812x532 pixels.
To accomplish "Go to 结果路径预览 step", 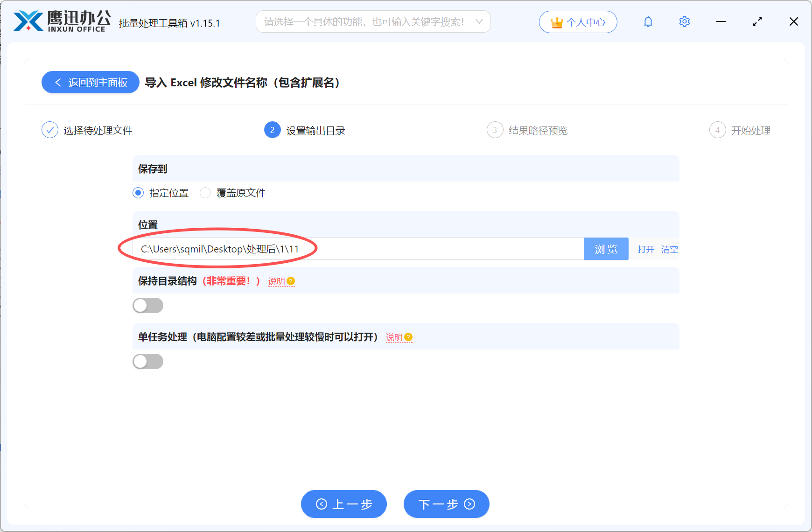I will 538,130.
